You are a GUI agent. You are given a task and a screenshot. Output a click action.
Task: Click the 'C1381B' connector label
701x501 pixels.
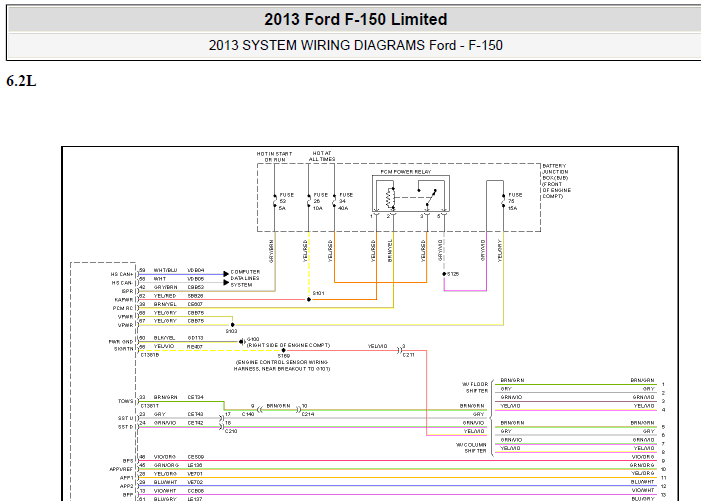(150, 355)
